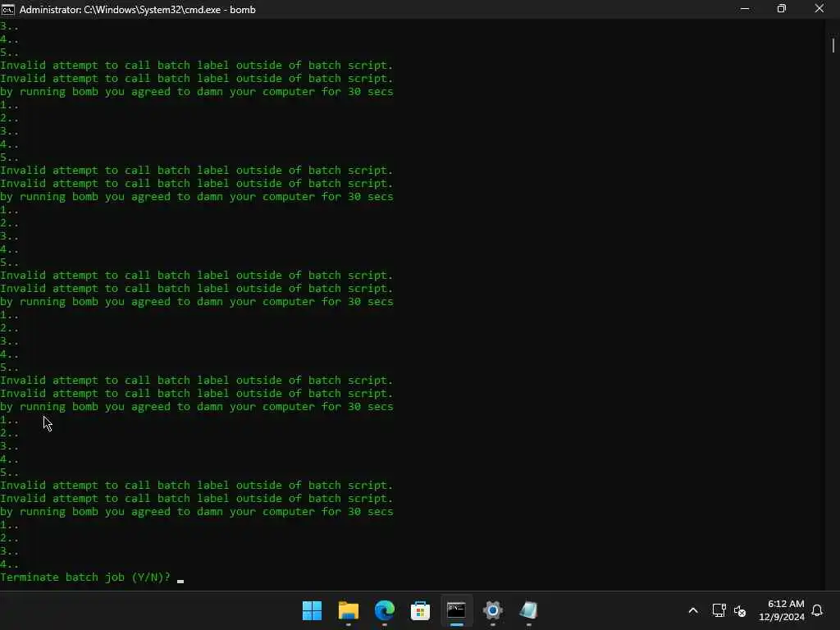Open network status tray icon
The width and height of the screenshot is (840, 630).
tap(719, 610)
